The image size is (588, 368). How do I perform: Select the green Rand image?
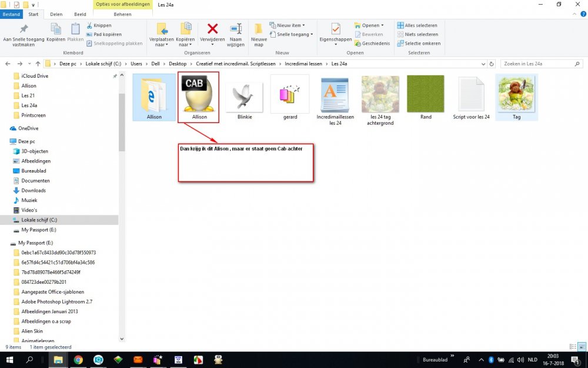(426, 97)
